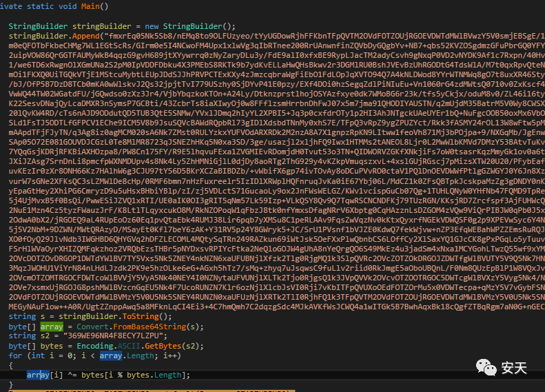This screenshot has height=392, width=545.
Task: Click the ToString method call
Action: [x=141, y=317]
